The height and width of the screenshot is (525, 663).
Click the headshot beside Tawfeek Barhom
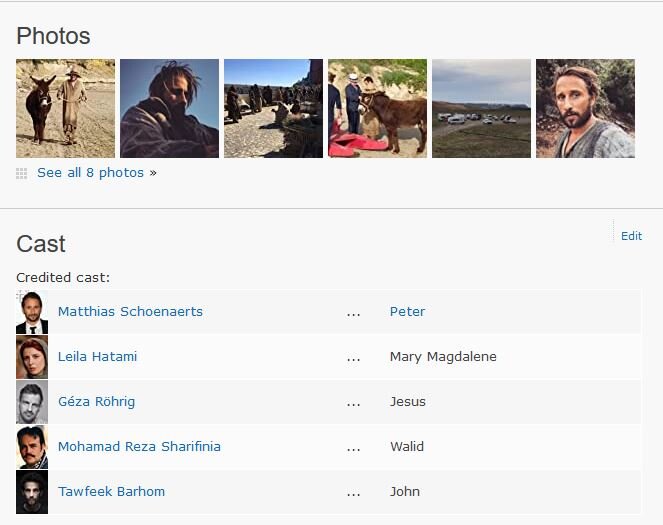(x=32, y=492)
